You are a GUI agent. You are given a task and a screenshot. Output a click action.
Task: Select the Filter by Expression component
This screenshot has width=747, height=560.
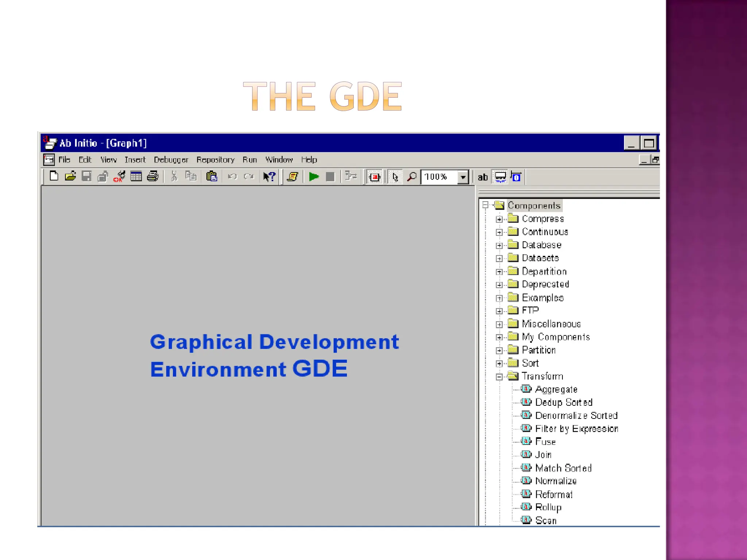(x=576, y=429)
